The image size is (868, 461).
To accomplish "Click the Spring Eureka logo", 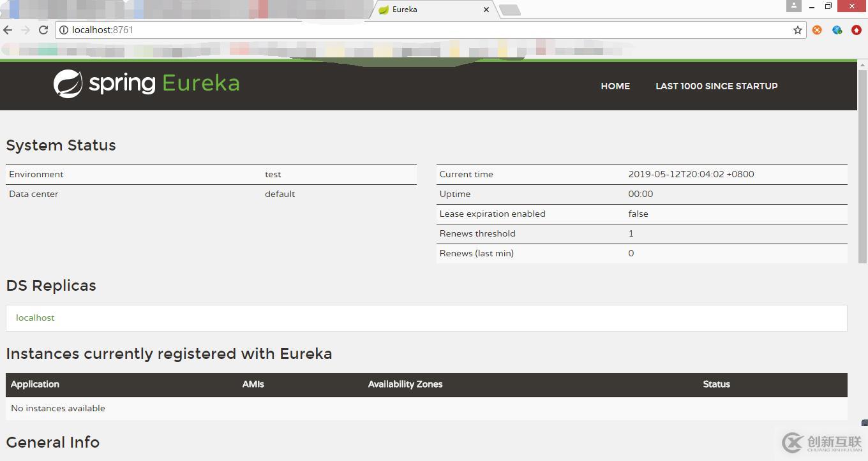I will tap(146, 84).
